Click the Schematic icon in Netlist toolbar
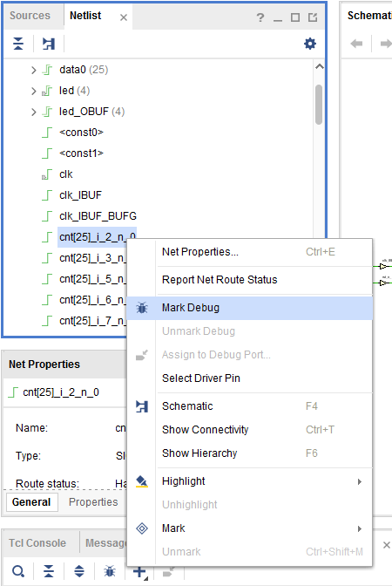 (49, 44)
